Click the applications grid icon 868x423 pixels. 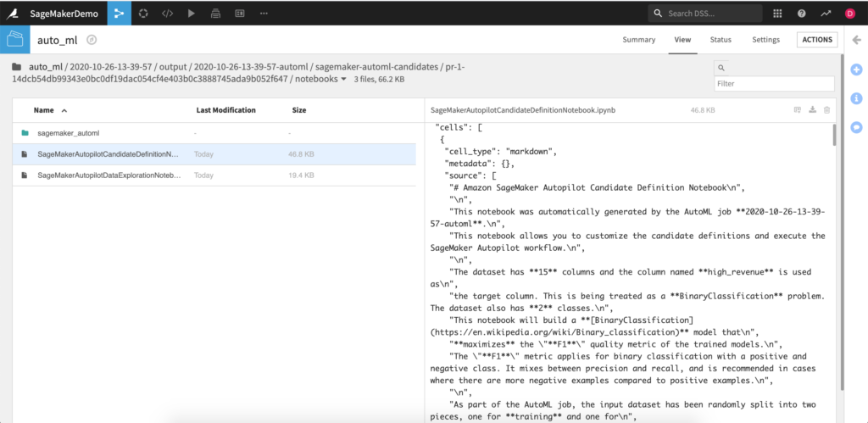778,14
